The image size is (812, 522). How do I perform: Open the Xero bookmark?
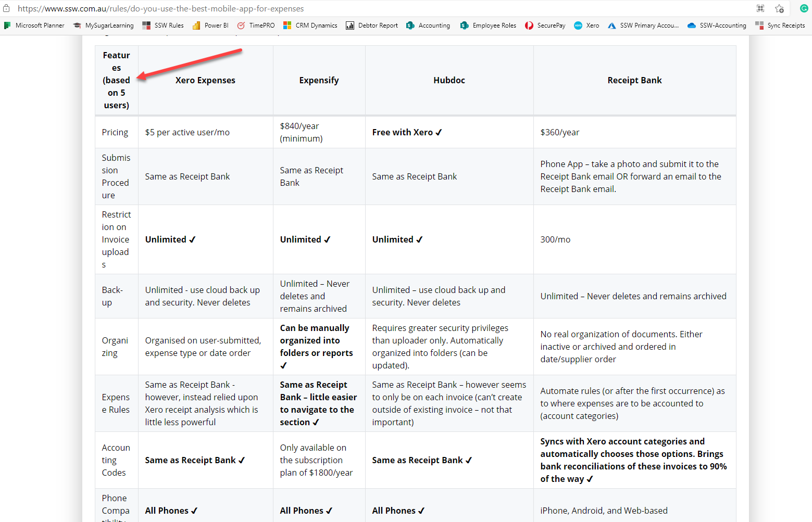586,25
